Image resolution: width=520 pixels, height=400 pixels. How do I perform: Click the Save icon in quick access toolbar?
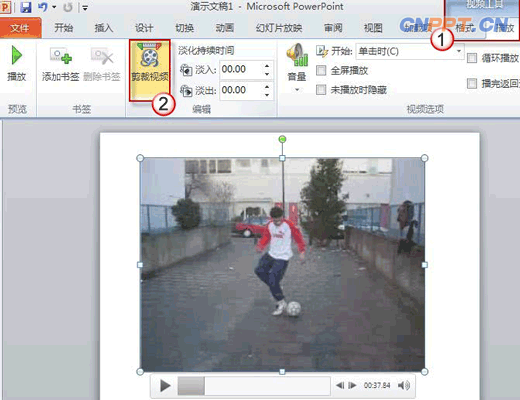26,7
